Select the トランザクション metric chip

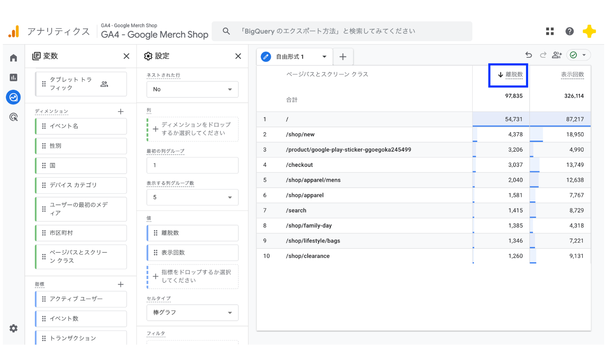click(x=81, y=338)
